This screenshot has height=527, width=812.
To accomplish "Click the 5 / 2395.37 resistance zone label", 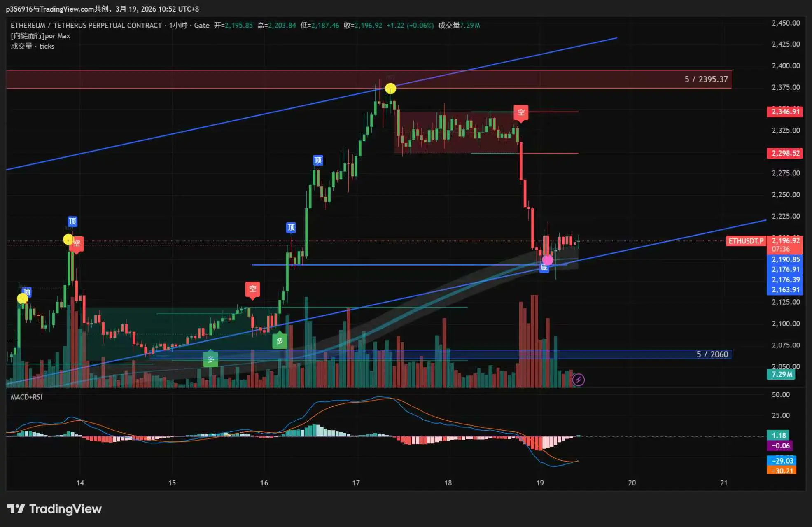I will (x=706, y=79).
